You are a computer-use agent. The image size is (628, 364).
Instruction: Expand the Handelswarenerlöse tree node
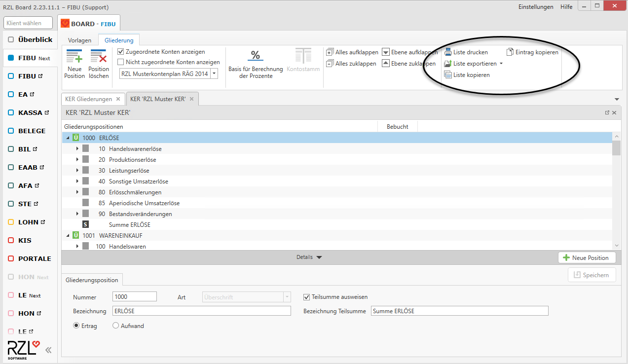coord(77,148)
